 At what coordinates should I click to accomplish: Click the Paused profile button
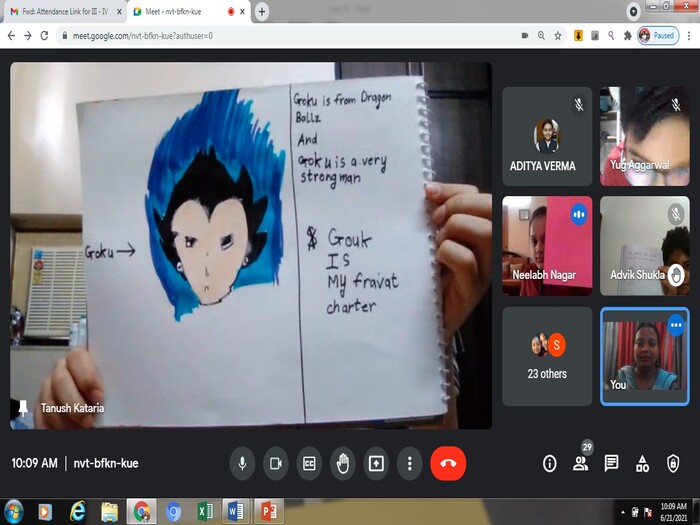(658, 36)
